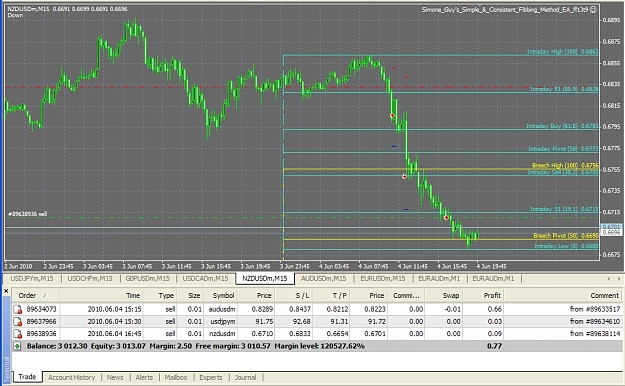Click the Breach Pivot (50) level label
The width and height of the screenshot is (625, 386).
tap(565, 236)
